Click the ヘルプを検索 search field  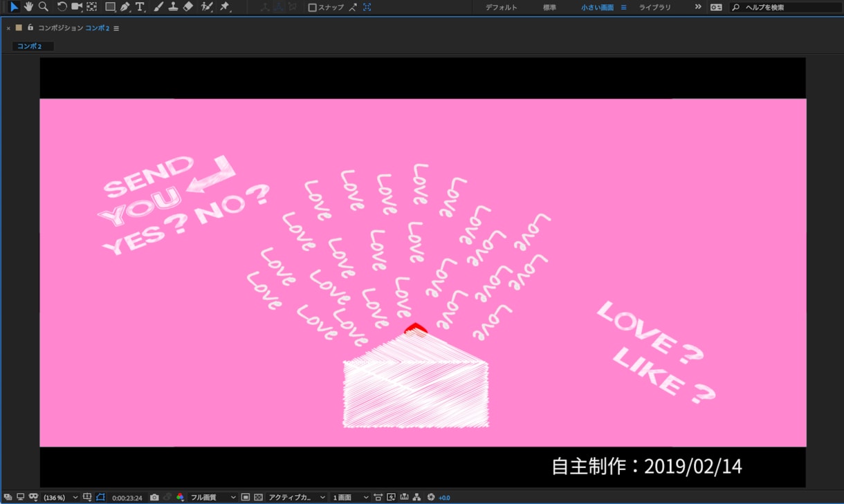point(785,8)
